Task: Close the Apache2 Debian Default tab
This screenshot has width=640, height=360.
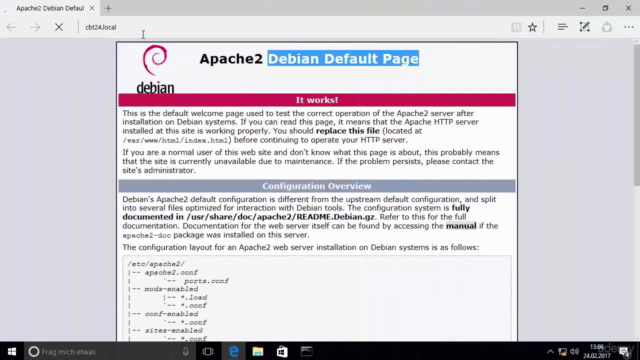Action: pos(92,8)
